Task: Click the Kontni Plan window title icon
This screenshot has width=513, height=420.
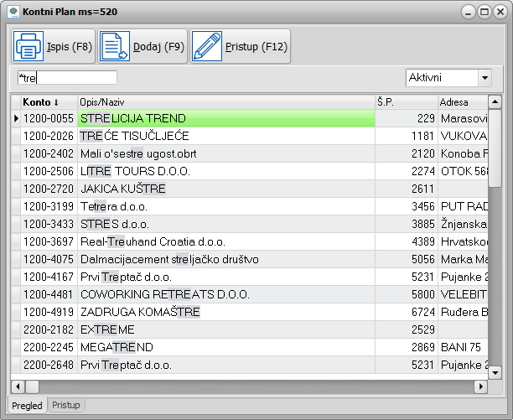Action: [x=13, y=13]
